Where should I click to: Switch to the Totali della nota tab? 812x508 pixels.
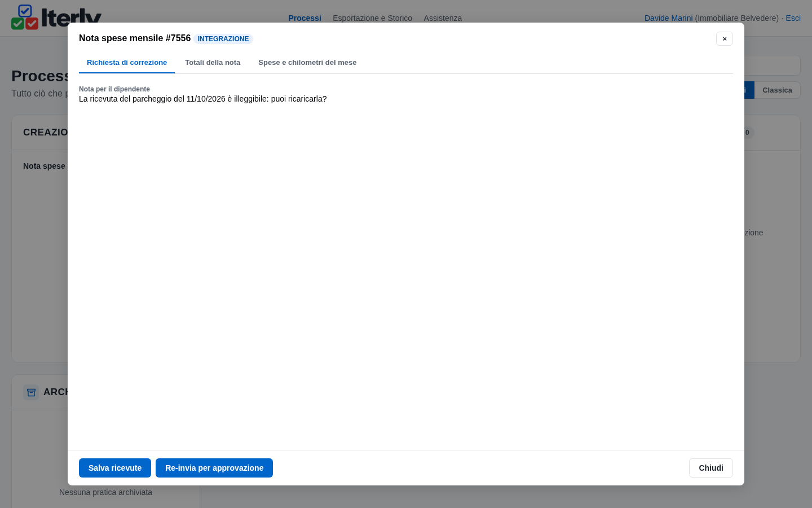[213, 63]
